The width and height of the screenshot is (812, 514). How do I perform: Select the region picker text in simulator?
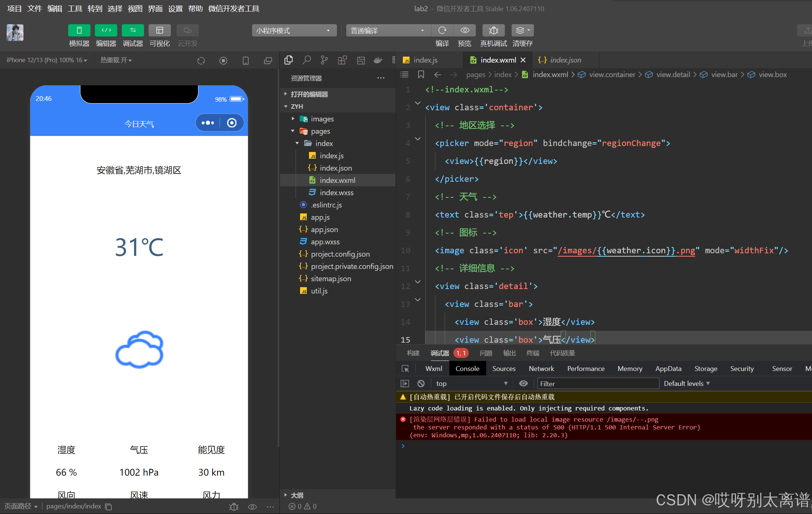coord(139,170)
